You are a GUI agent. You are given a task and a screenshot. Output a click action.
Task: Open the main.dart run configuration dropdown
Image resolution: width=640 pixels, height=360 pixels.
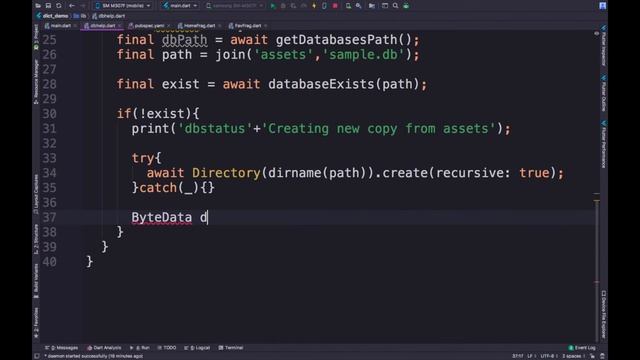(x=180, y=6)
